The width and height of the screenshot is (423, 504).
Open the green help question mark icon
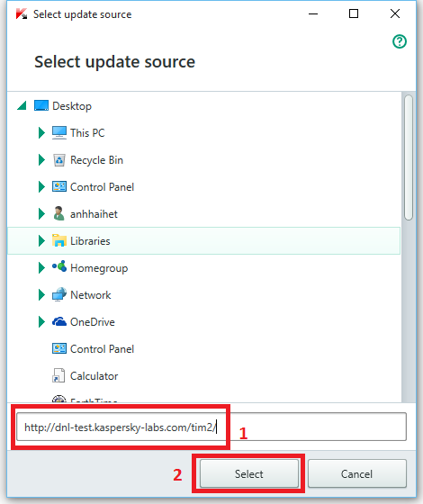[400, 41]
